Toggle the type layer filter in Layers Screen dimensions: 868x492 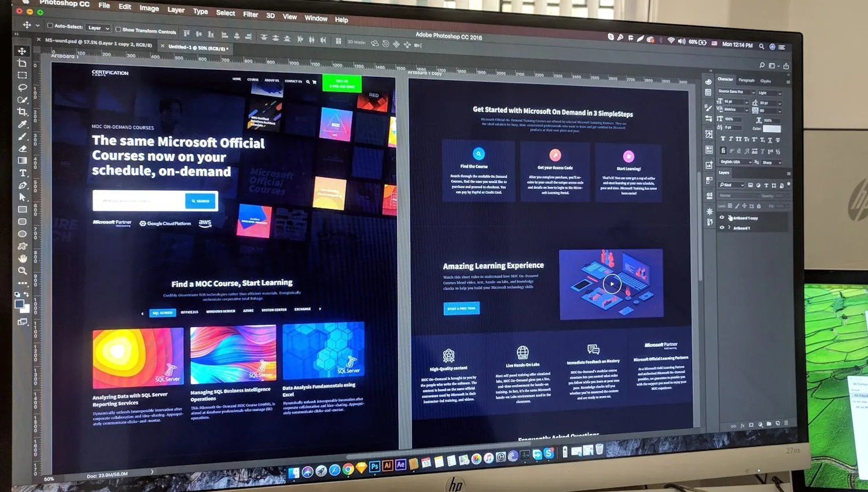click(x=766, y=186)
